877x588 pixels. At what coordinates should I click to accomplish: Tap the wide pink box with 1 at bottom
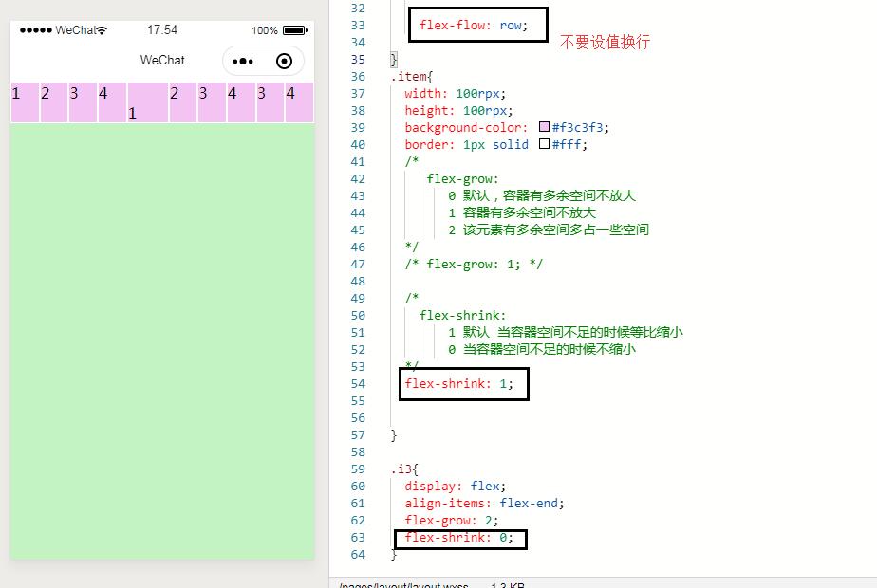148,102
